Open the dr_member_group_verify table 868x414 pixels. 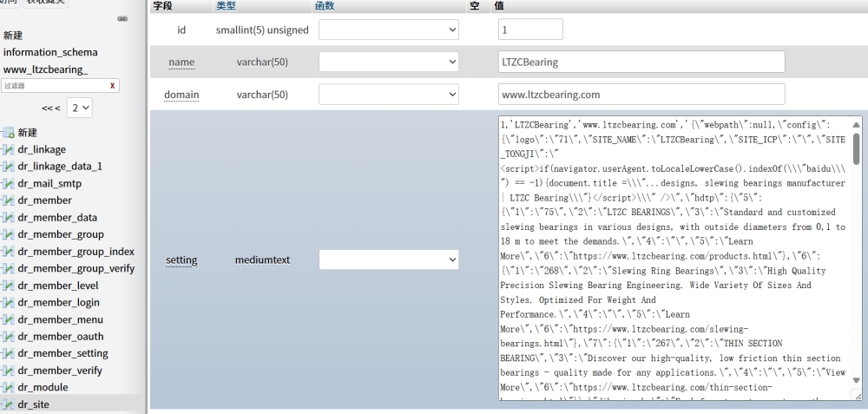coord(76,268)
